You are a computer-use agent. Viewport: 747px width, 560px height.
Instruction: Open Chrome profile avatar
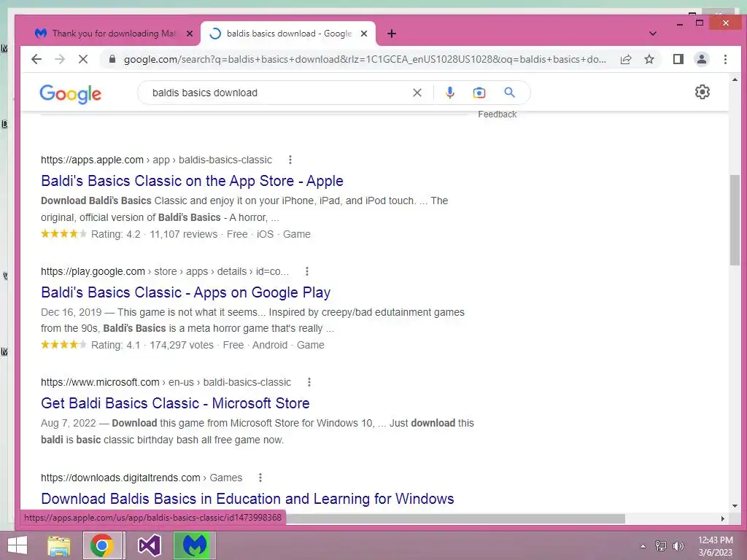[702, 59]
